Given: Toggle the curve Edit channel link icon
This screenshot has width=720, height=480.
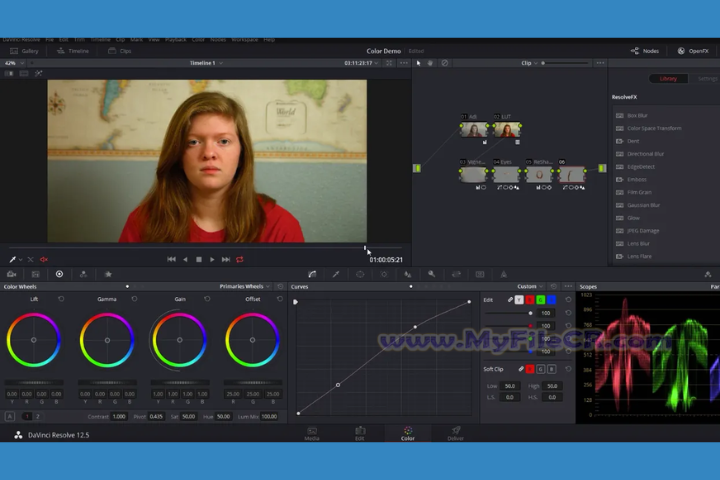Looking at the screenshot, I should tap(510, 300).
